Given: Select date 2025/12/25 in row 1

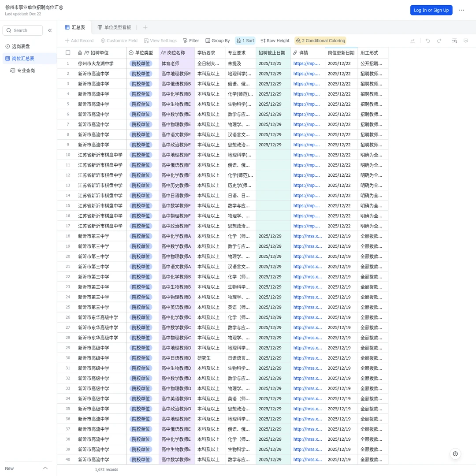Looking at the screenshot, I should click(x=273, y=63).
